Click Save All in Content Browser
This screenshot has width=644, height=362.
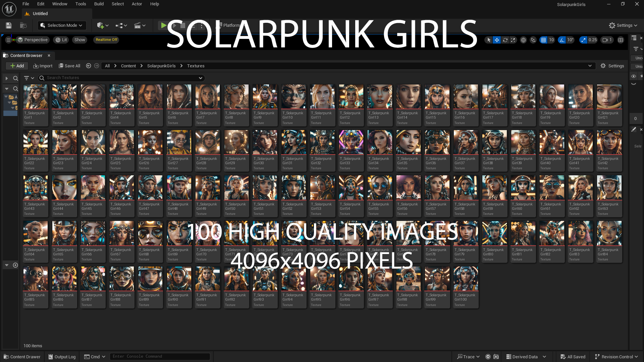pos(69,66)
